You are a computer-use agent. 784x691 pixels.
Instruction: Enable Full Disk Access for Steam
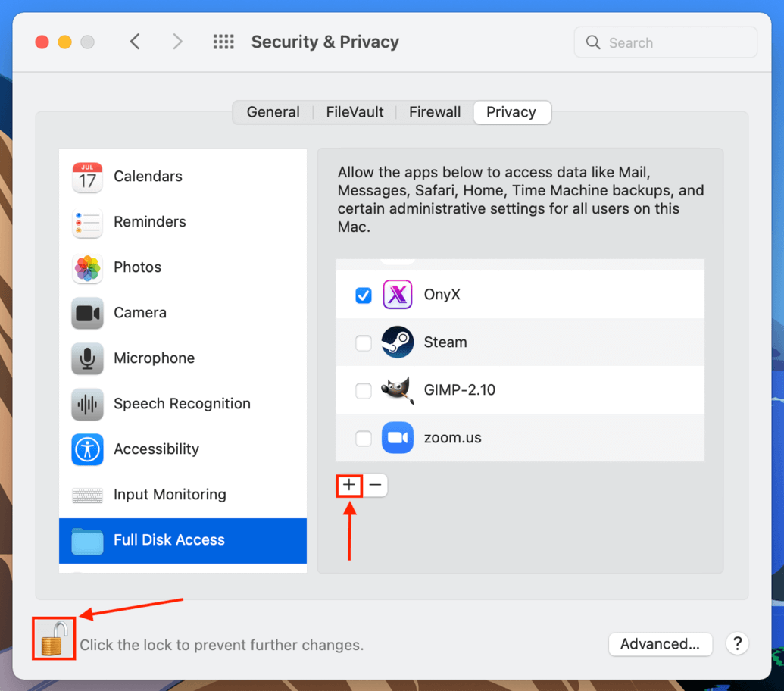364,343
